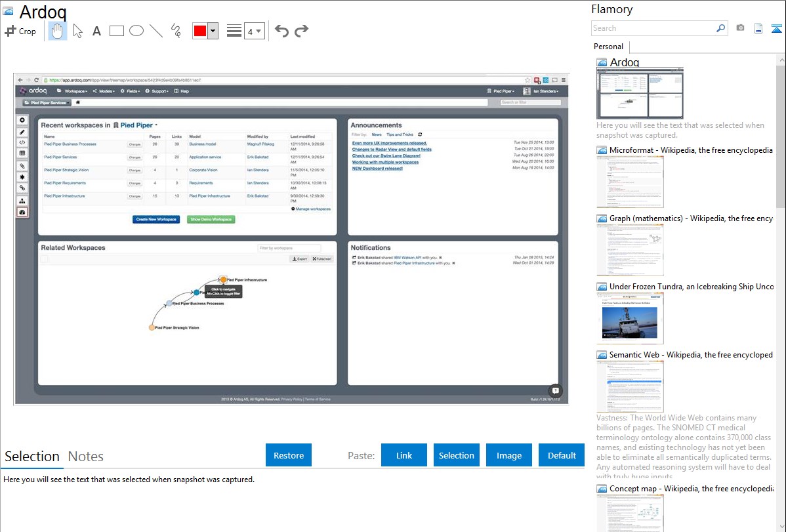Click the Ardoq snapshot icon beside the title

tap(9, 10)
